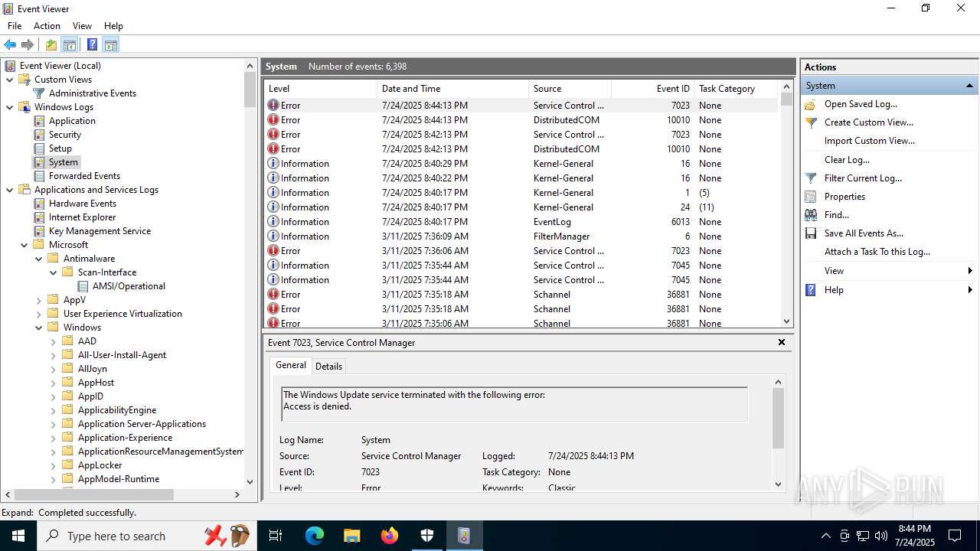Collapse the Windows Logs tree node
The width and height of the screenshot is (980, 551).
(x=10, y=107)
